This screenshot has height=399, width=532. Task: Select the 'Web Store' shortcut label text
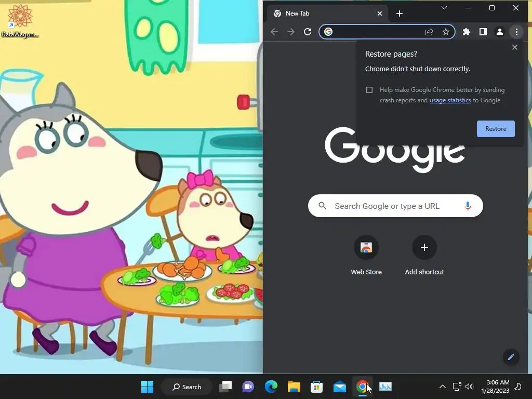[366, 272]
